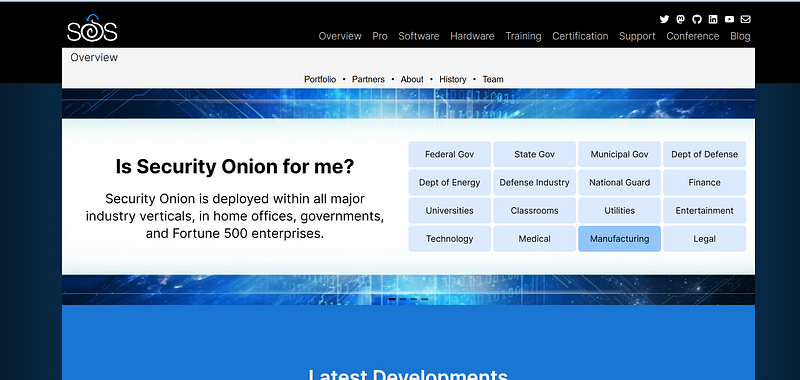Viewport: 800px width, 380px height.
Task: Click the email envelope icon
Action: point(745,19)
